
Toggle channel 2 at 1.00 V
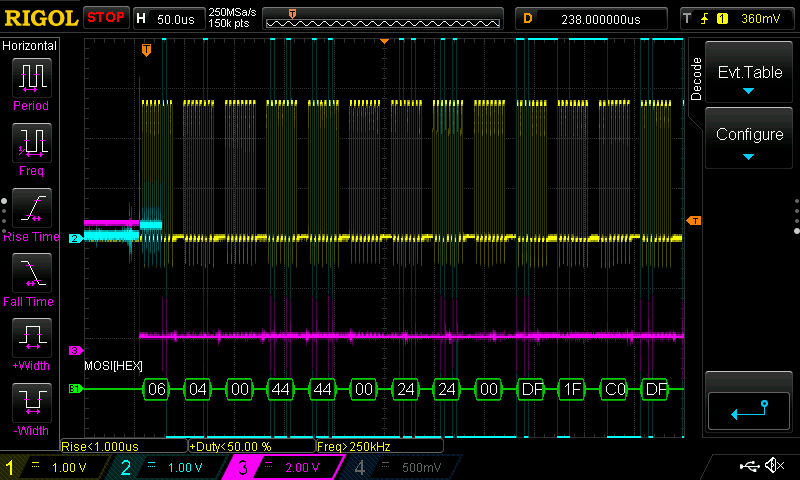coord(171,467)
